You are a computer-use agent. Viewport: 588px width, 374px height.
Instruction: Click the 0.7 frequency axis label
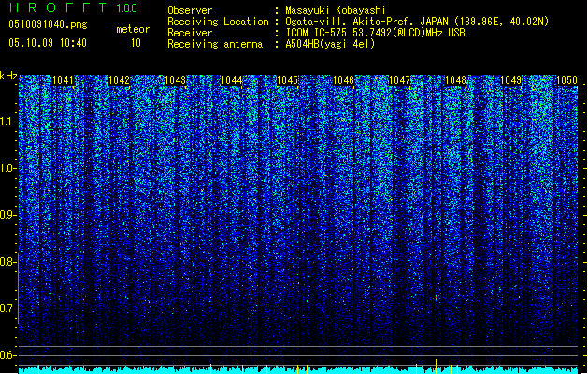pos(7,309)
